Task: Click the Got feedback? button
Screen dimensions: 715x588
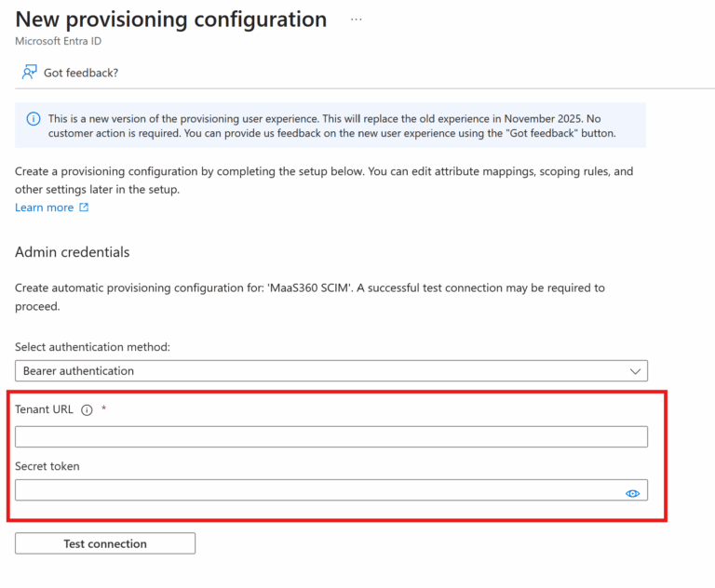Action: coord(80,73)
